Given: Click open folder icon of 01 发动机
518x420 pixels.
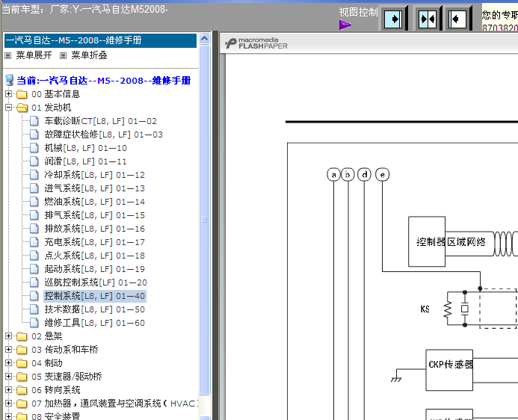Looking at the screenshot, I should (22, 108).
